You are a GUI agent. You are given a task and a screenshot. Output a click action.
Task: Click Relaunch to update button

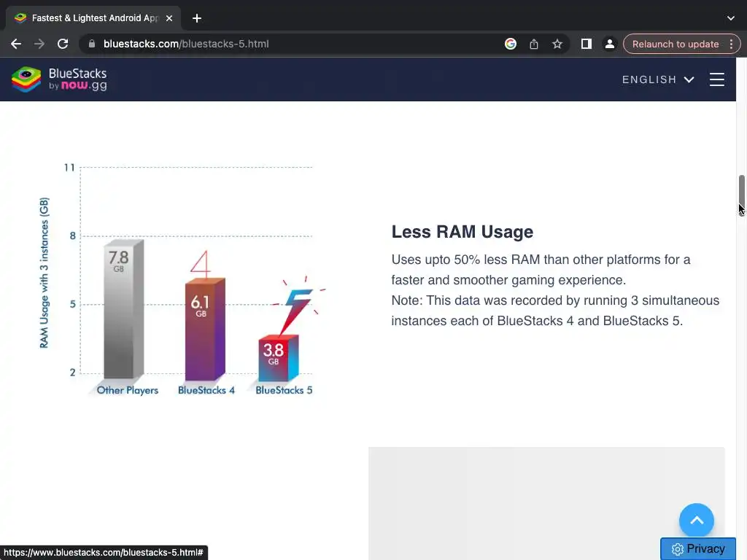pos(675,44)
